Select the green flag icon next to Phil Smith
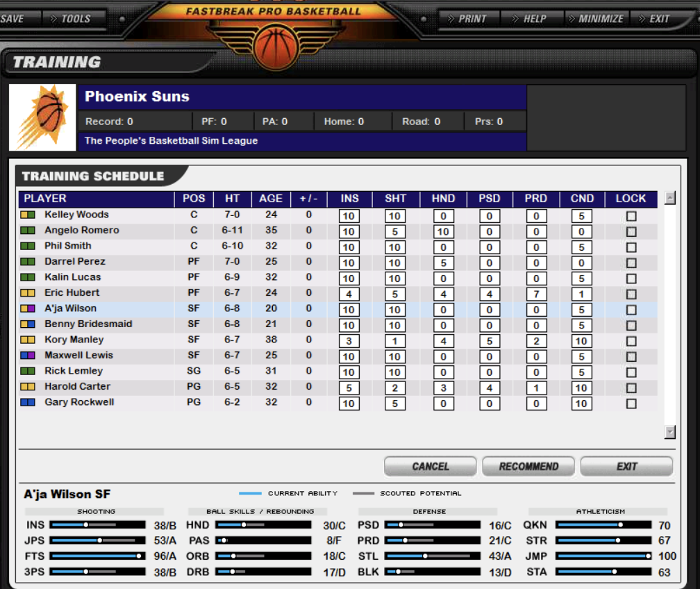This screenshot has height=589, width=700. point(28,246)
